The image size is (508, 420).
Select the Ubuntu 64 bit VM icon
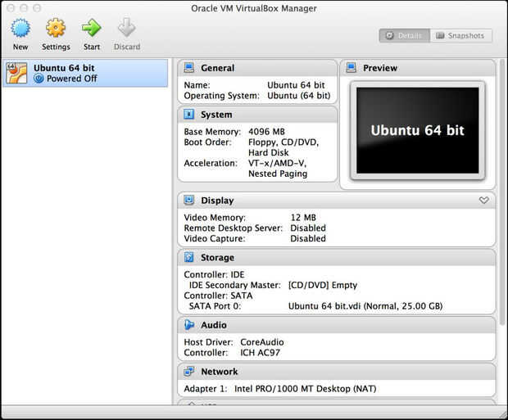point(16,73)
